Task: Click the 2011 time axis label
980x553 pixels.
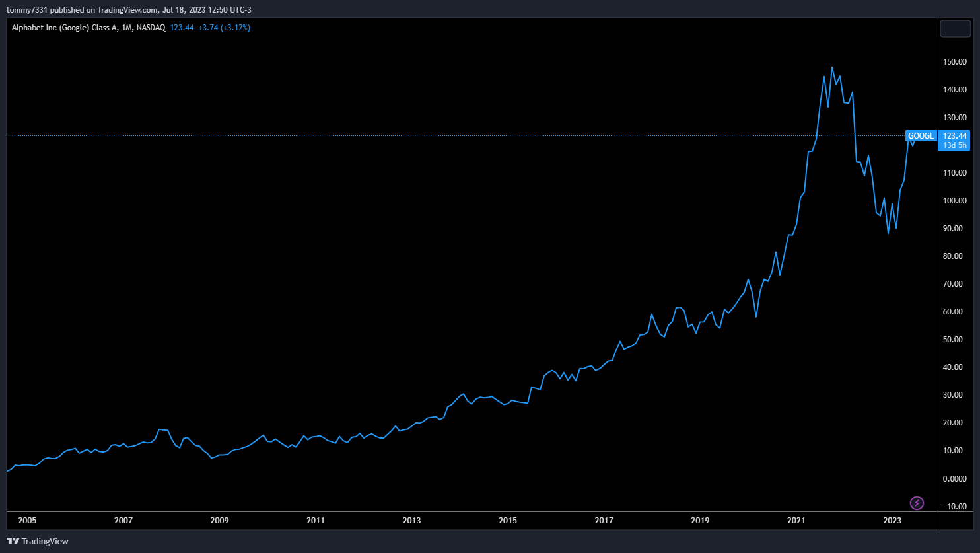Action: point(316,521)
